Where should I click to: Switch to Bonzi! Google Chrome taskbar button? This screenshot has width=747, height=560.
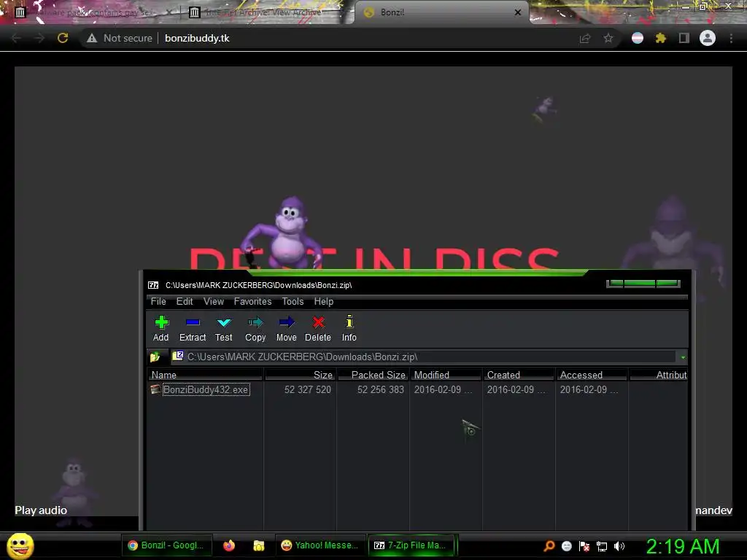click(x=166, y=545)
